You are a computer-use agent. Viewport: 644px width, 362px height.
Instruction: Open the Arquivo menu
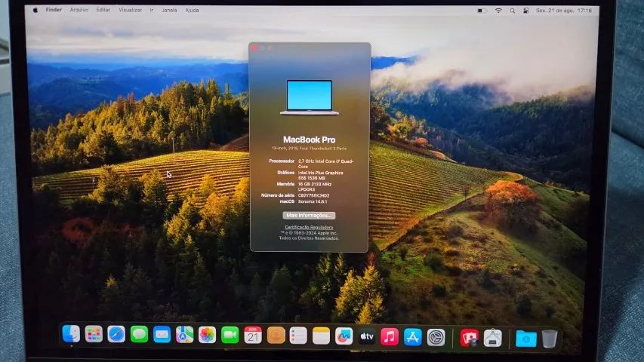coord(79,10)
